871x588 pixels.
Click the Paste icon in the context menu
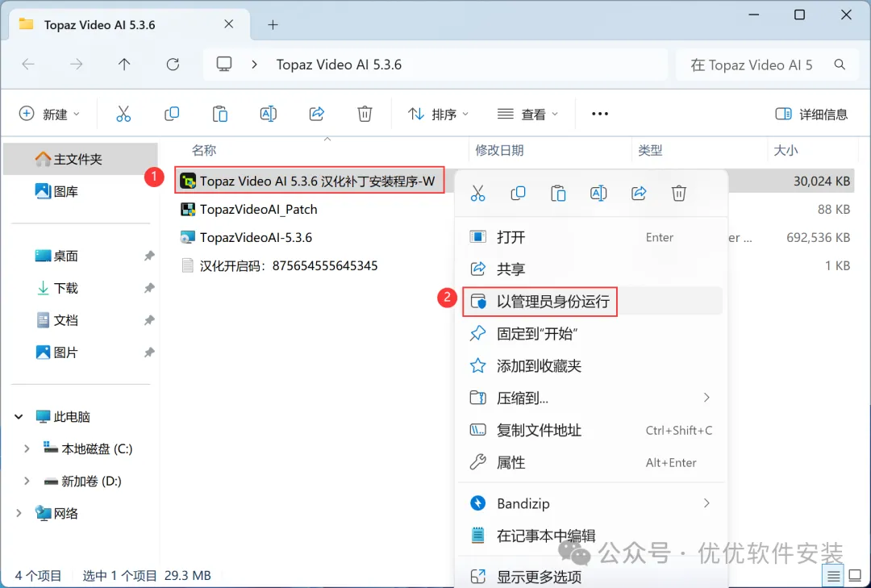pos(558,194)
